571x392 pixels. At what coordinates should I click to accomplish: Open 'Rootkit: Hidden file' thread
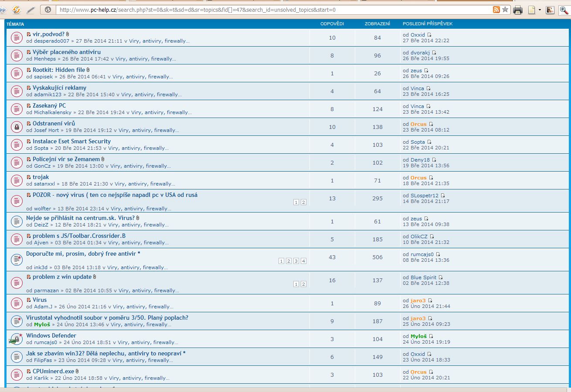[59, 70]
